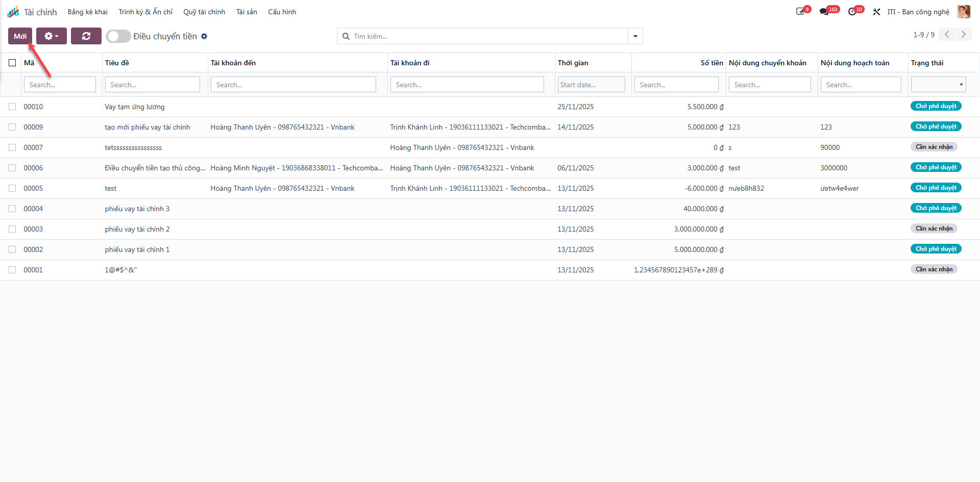The height and width of the screenshot is (482, 980).
Task: Click the search magnifier icon
Action: tap(346, 36)
